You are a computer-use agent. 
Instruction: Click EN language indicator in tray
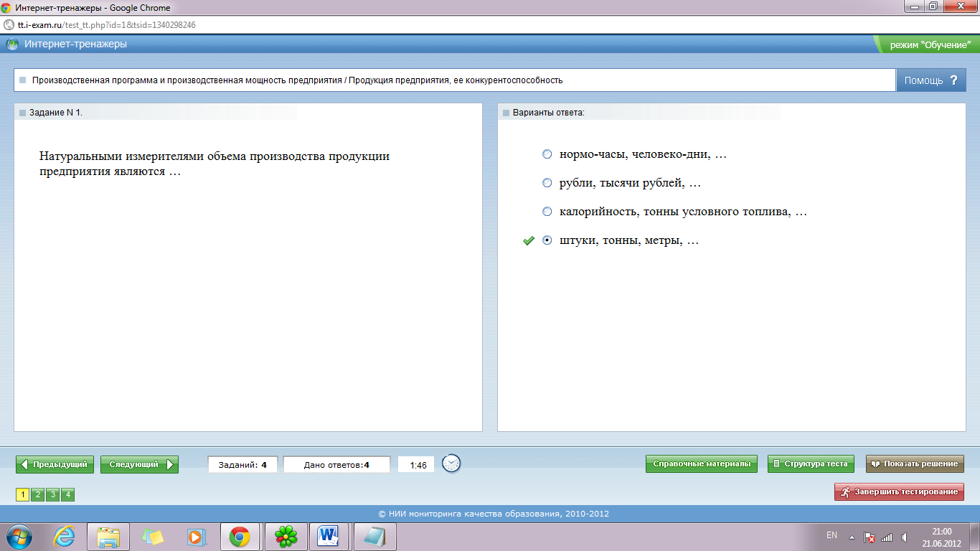click(x=831, y=535)
